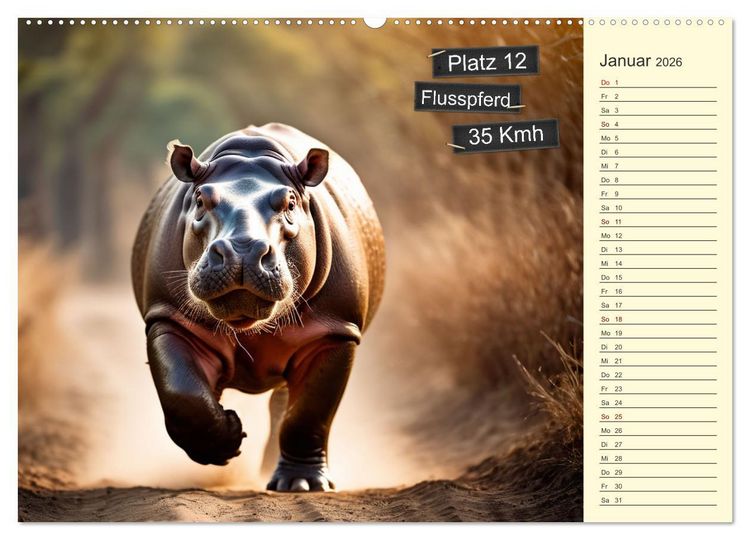Screen dimensions: 750x540
Task: Click the running hippo photo
Action: click(300, 270)
